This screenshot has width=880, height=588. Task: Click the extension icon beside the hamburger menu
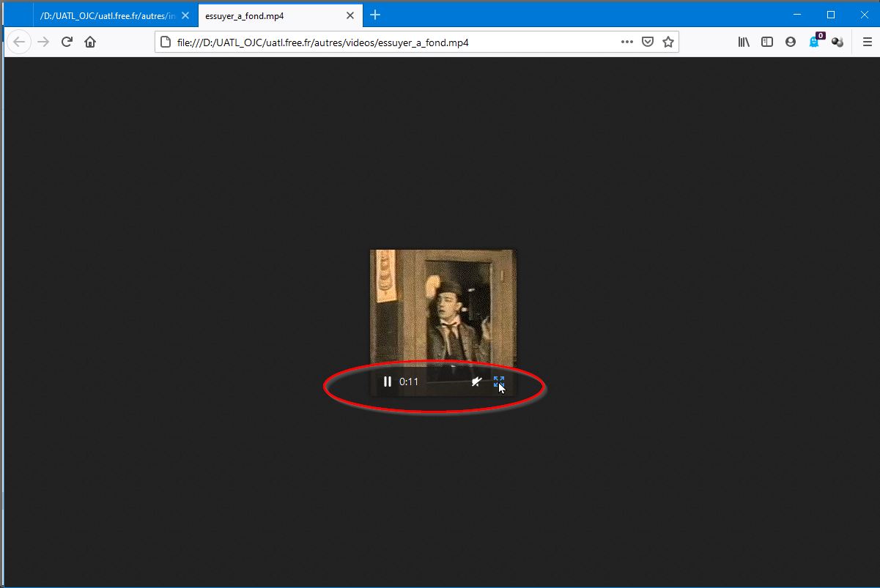(x=838, y=42)
